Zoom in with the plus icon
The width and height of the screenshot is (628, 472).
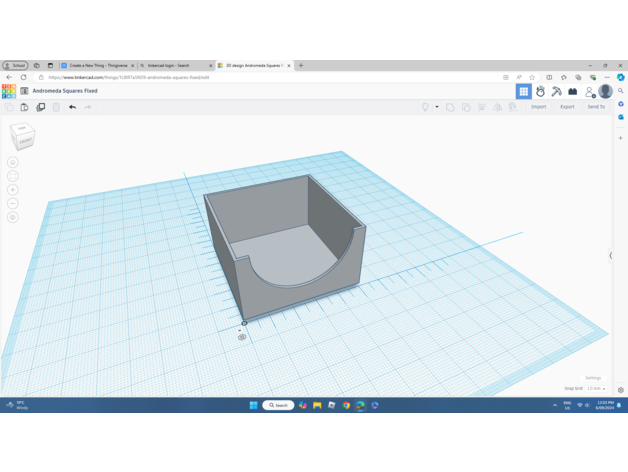tap(13, 189)
